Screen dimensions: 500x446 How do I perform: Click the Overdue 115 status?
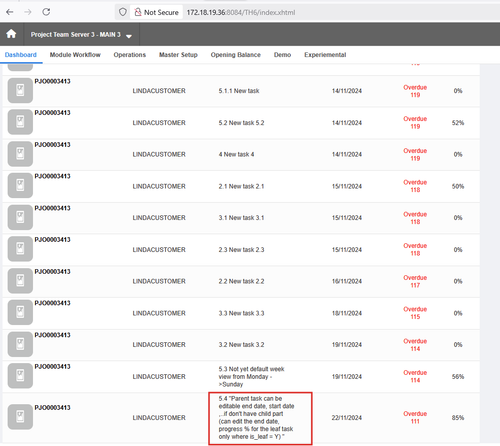pyautogui.click(x=415, y=313)
